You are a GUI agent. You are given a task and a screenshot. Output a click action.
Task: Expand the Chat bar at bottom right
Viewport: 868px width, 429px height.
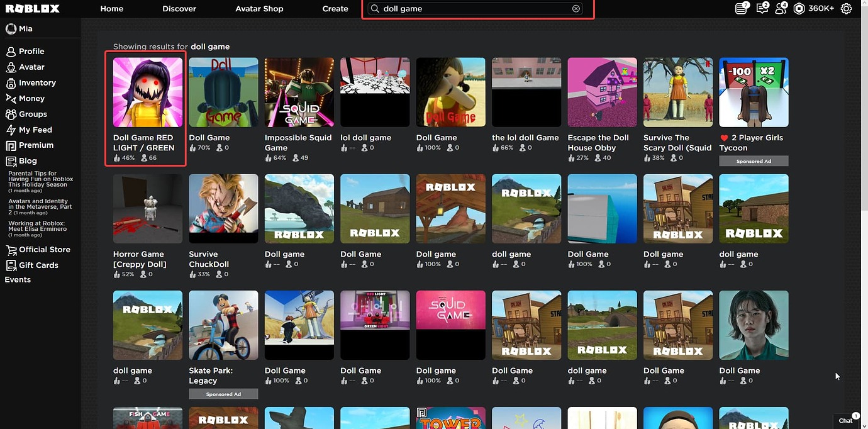tap(845, 420)
